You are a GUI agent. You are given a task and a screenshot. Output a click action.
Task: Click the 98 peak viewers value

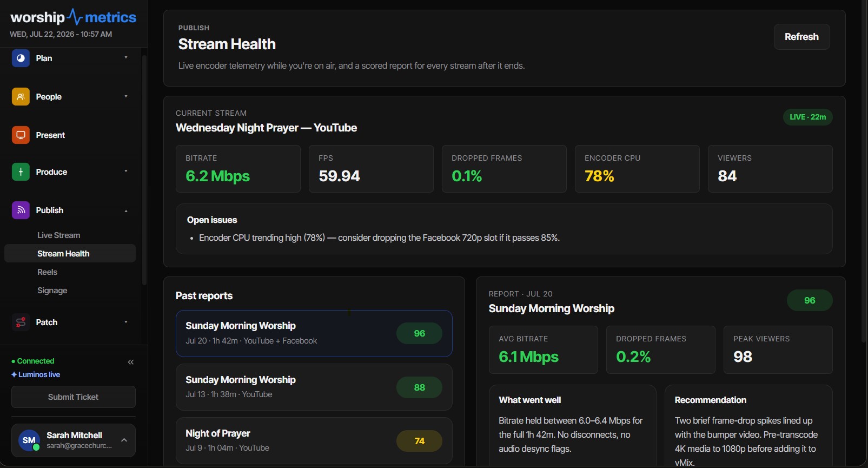(743, 357)
